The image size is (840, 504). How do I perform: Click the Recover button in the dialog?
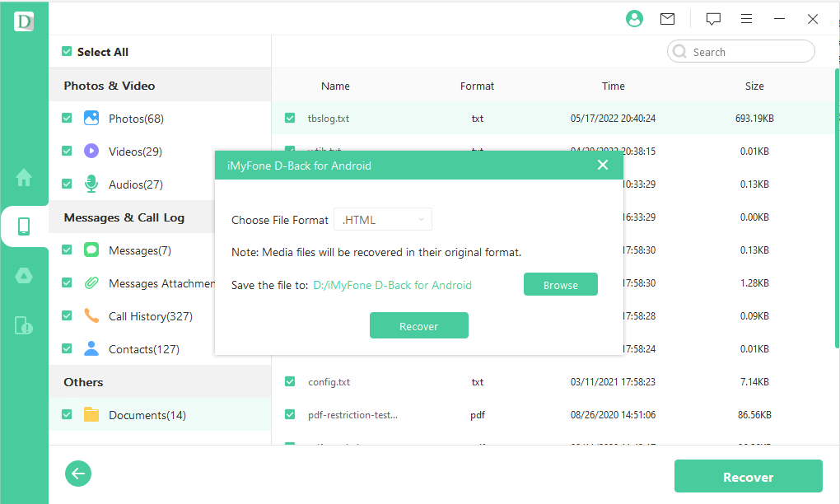click(x=418, y=326)
